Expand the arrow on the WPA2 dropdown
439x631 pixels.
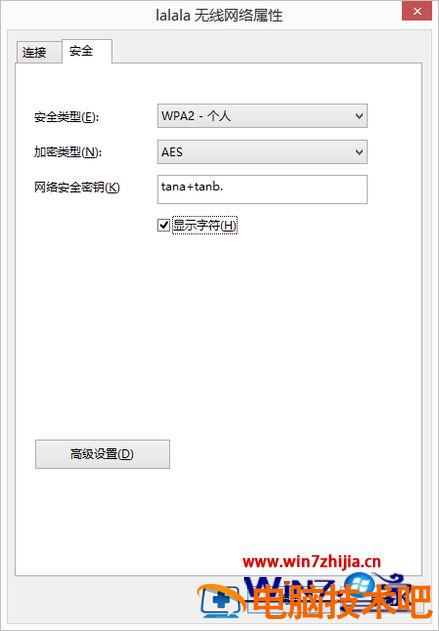359,116
